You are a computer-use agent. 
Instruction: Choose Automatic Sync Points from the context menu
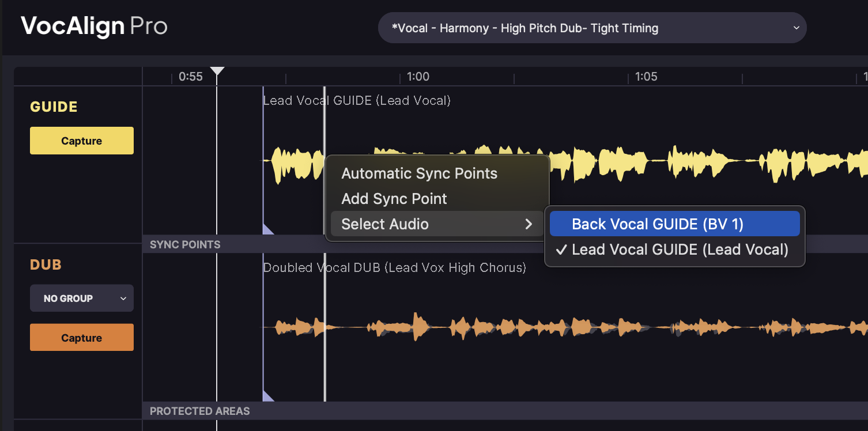tap(419, 173)
